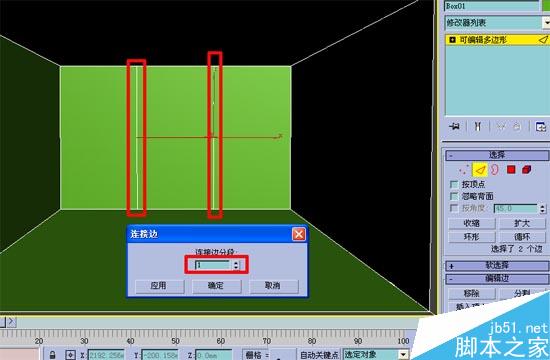Click the selection lock icon
550x360 pixels.
(52, 355)
